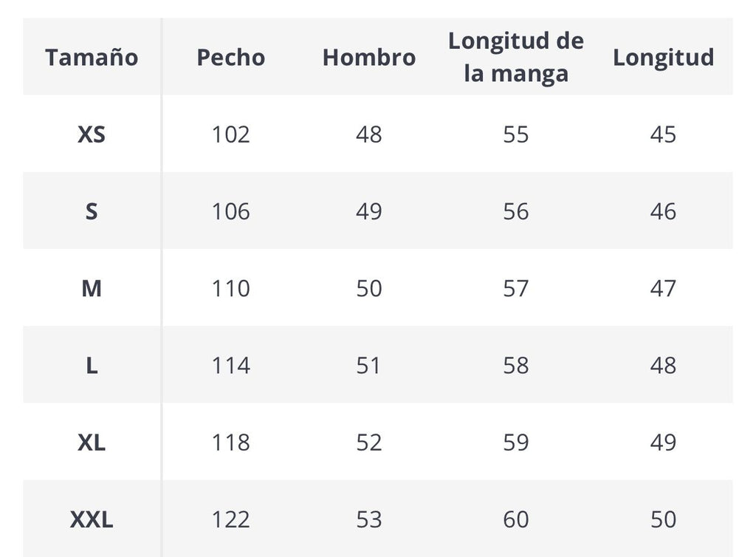Screen dimensions: 756x557
Task: Click the XS size row label
Action: 92,134
